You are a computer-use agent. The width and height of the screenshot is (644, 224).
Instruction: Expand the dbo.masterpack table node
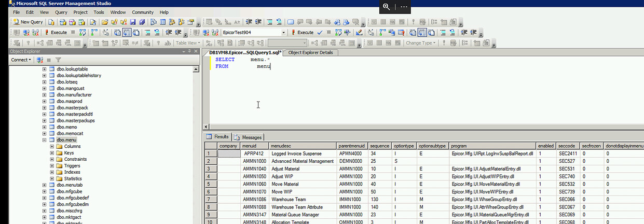click(x=45, y=108)
